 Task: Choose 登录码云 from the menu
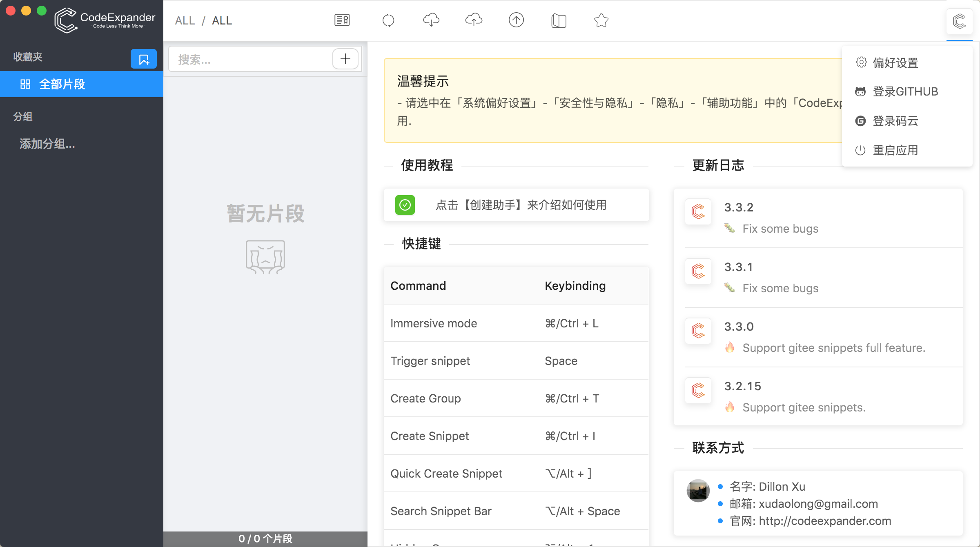[895, 121]
